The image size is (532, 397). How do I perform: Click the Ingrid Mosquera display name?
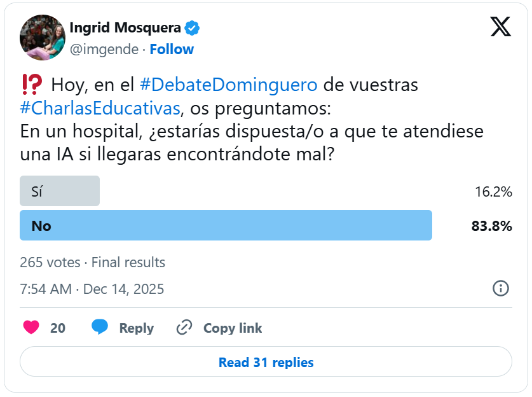[x=125, y=28]
